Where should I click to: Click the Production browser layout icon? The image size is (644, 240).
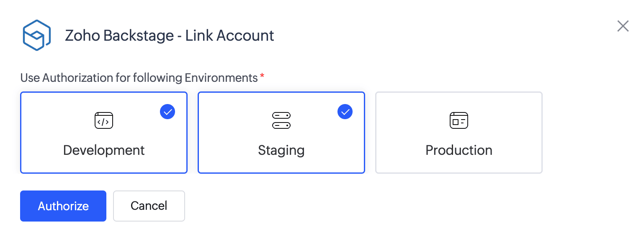[459, 120]
